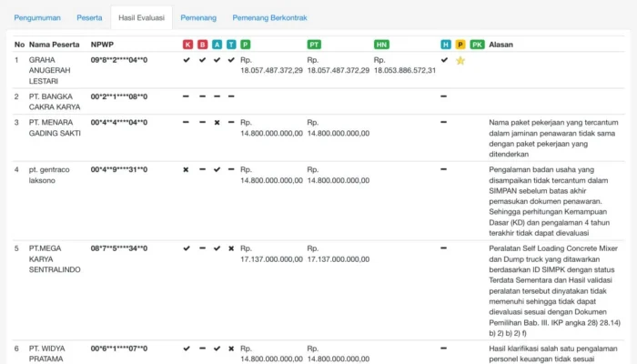Click the Nama Peserta column header
Screen dimensions: 637x364
tap(54, 45)
